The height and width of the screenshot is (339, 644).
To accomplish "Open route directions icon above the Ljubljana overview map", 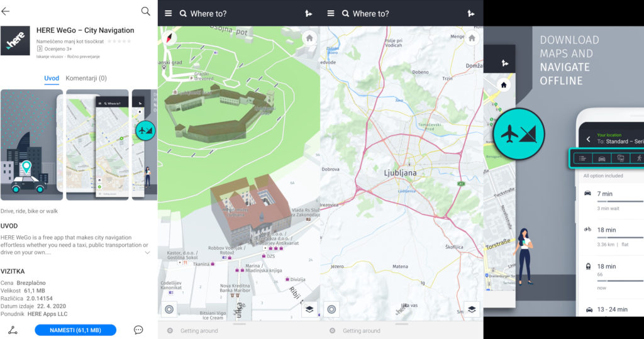I will click(470, 13).
